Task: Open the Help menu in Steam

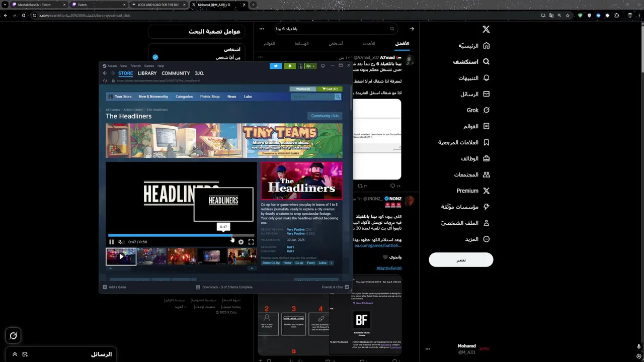Action: [x=161, y=66]
